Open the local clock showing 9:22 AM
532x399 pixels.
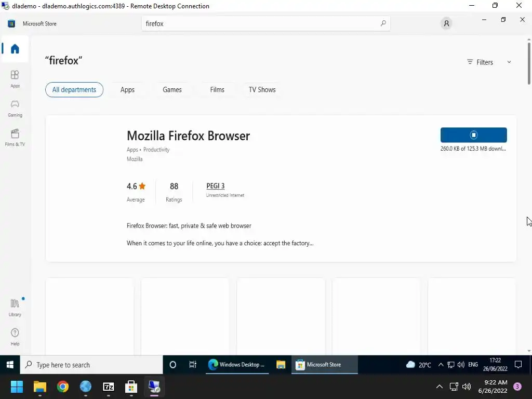point(493,387)
